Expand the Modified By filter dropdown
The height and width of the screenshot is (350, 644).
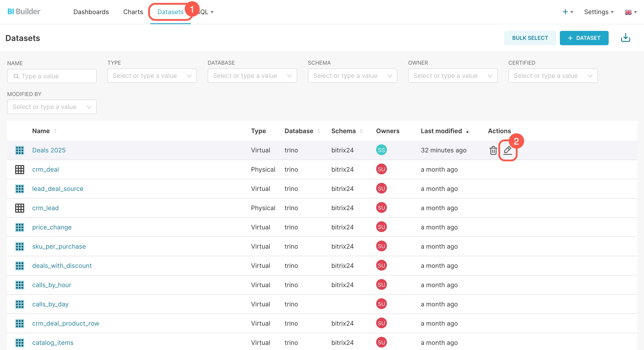point(52,107)
